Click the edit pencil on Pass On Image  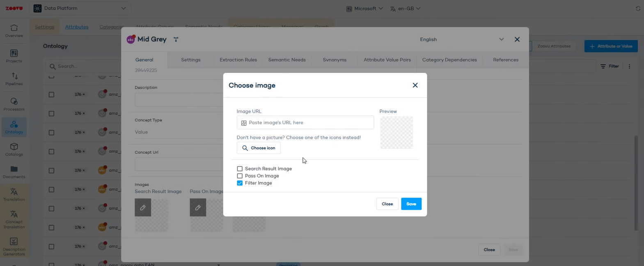click(x=198, y=207)
